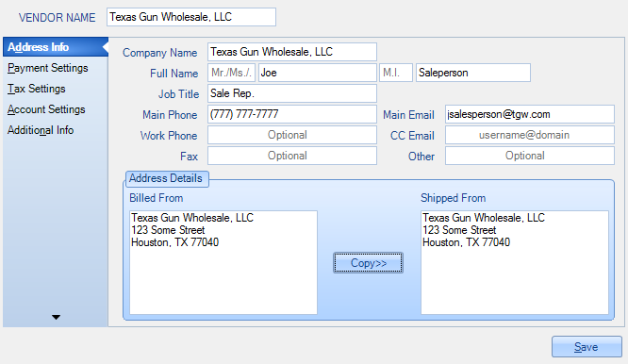Screen dimensions: 628x364
Task: Edit the first name field containing Joe
Action: coord(318,73)
